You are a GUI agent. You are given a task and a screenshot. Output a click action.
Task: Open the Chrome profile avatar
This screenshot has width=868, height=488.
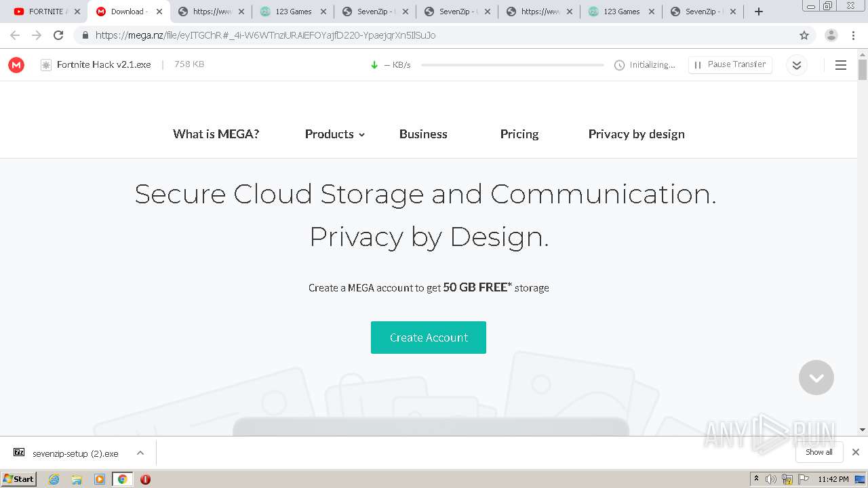831,35
